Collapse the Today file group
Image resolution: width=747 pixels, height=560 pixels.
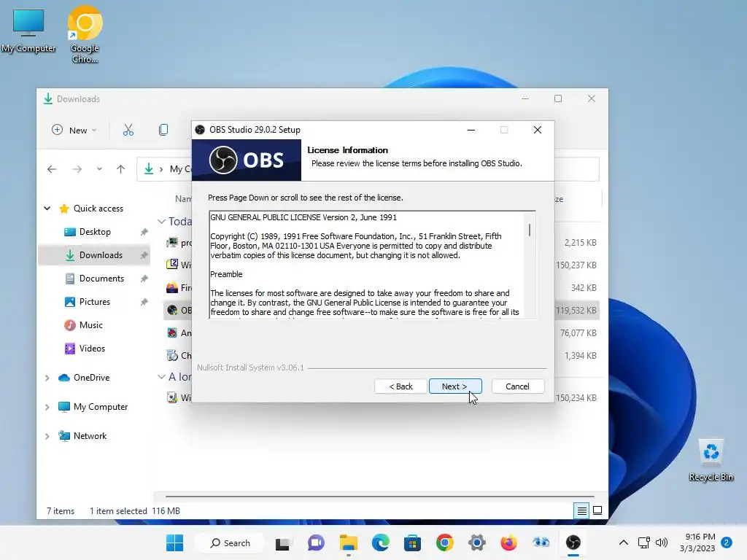pos(161,222)
